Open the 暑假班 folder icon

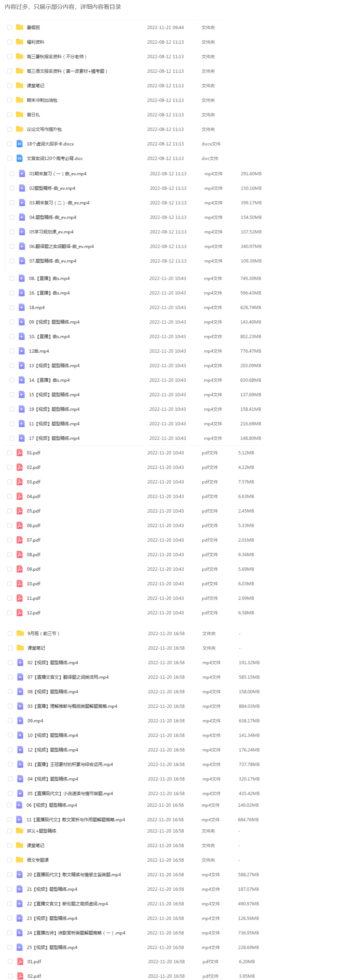pos(19,27)
